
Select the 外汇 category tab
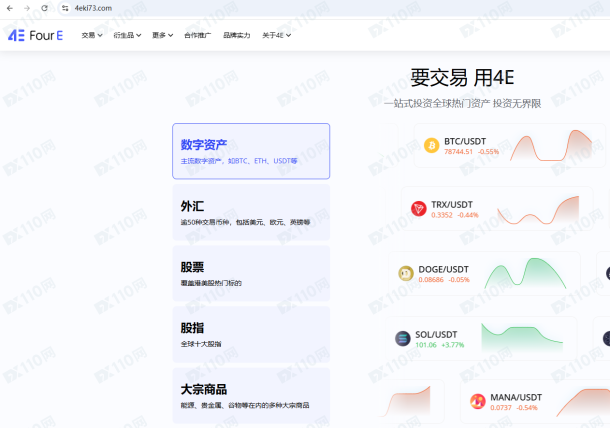point(251,212)
